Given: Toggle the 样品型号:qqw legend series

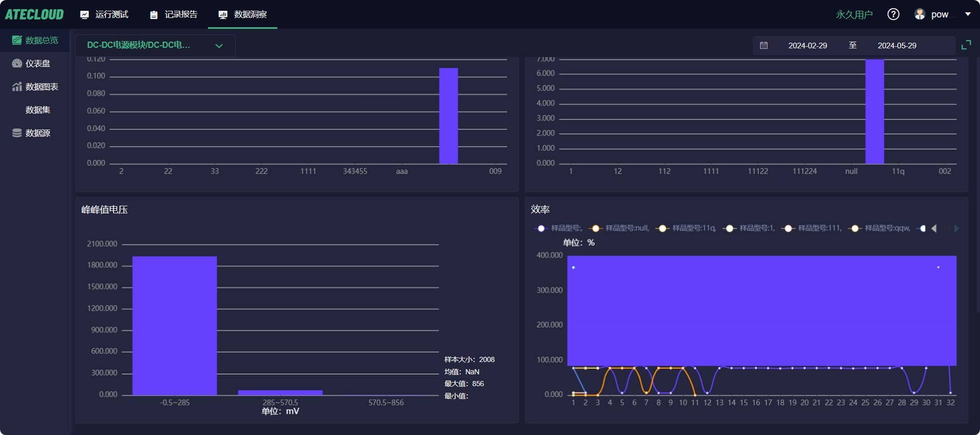Looking at the screenshot, I should (x=879, y=228).
